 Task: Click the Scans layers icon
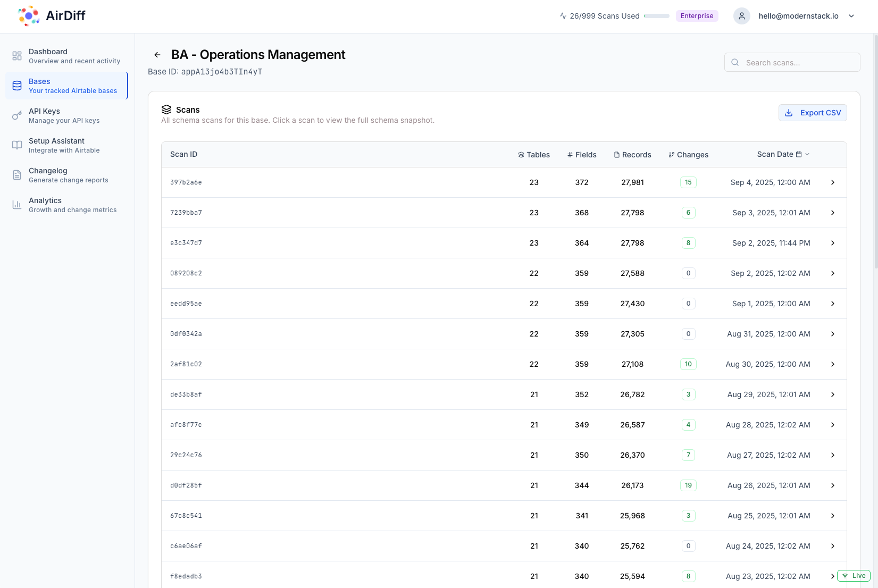pyautogui.click(x=166, y=110)
